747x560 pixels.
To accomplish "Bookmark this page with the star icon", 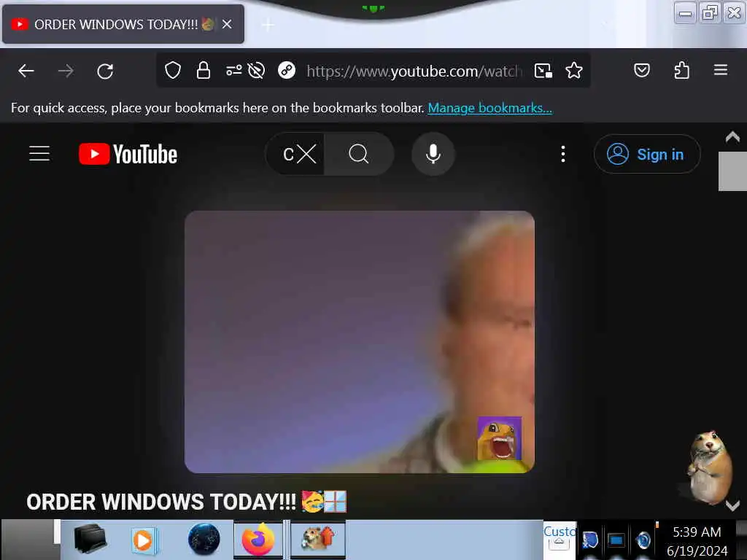I will click(x=573, y=71).
